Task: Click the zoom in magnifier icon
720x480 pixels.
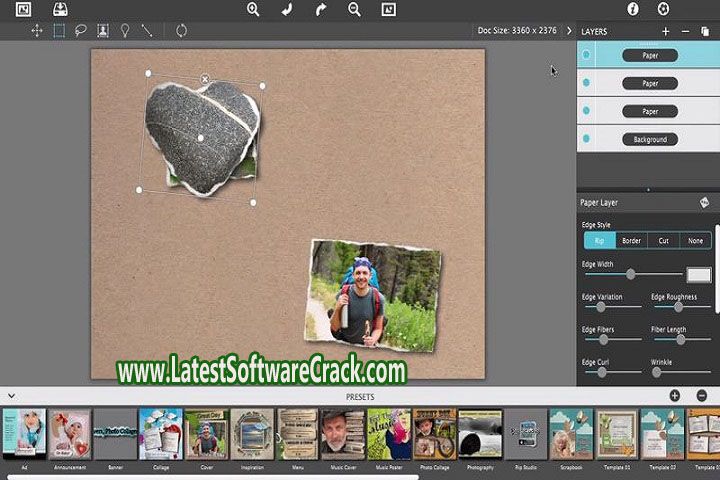Action: click(x=253, y=9)
